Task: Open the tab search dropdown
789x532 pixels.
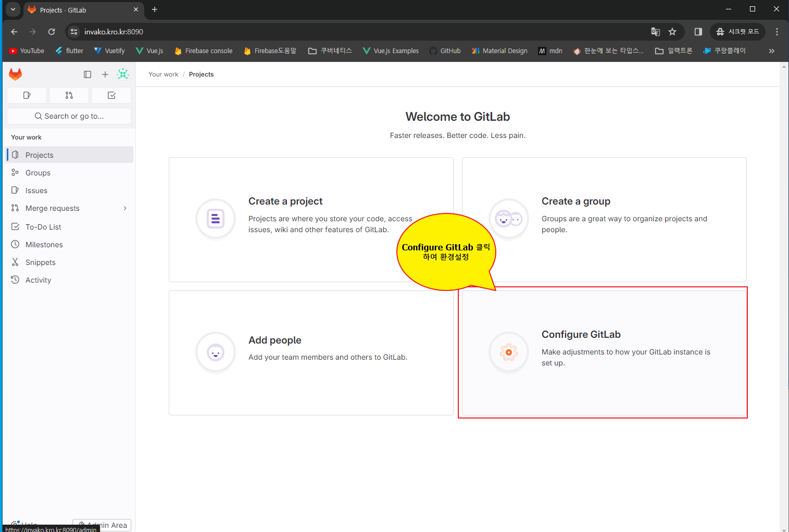Action: coord(13,9)
